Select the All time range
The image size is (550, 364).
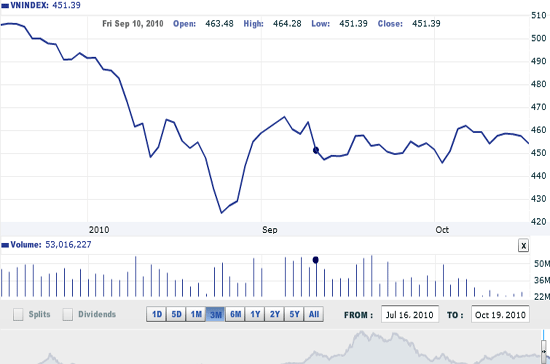click(x=314, y=314)
